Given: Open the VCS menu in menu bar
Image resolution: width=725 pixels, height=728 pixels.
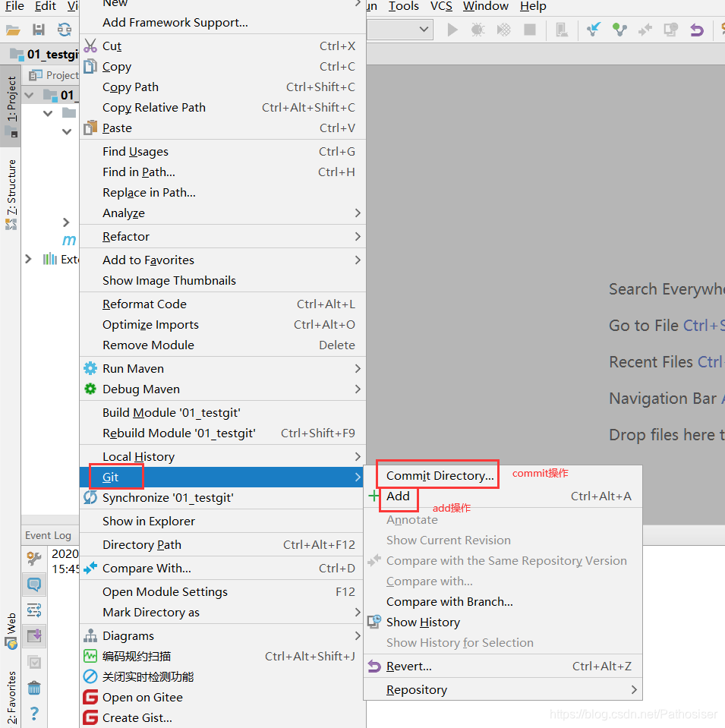Looking at the screenshot, I should 441,6.
